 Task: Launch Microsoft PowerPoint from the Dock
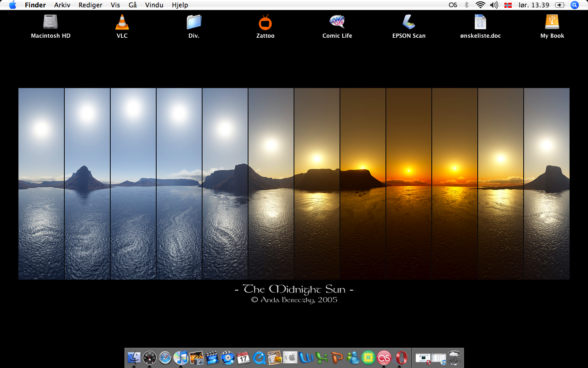point(337,357)
